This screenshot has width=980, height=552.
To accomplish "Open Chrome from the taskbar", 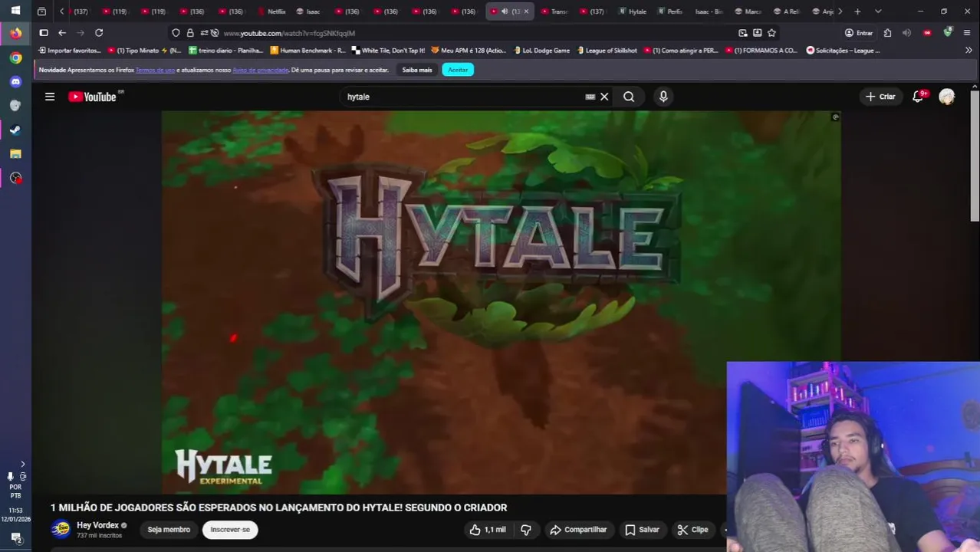I will pyautogui.click(x=15, y=58).
